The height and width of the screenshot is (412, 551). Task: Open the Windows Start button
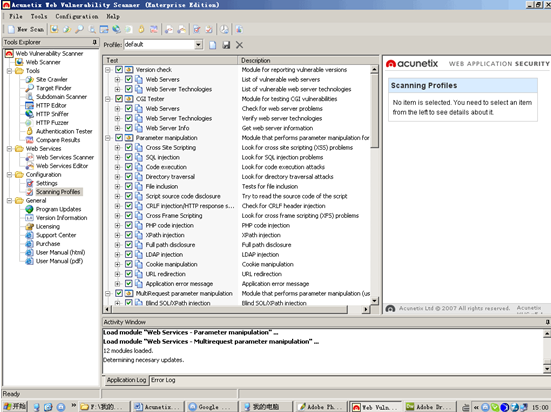click(14, 407)
